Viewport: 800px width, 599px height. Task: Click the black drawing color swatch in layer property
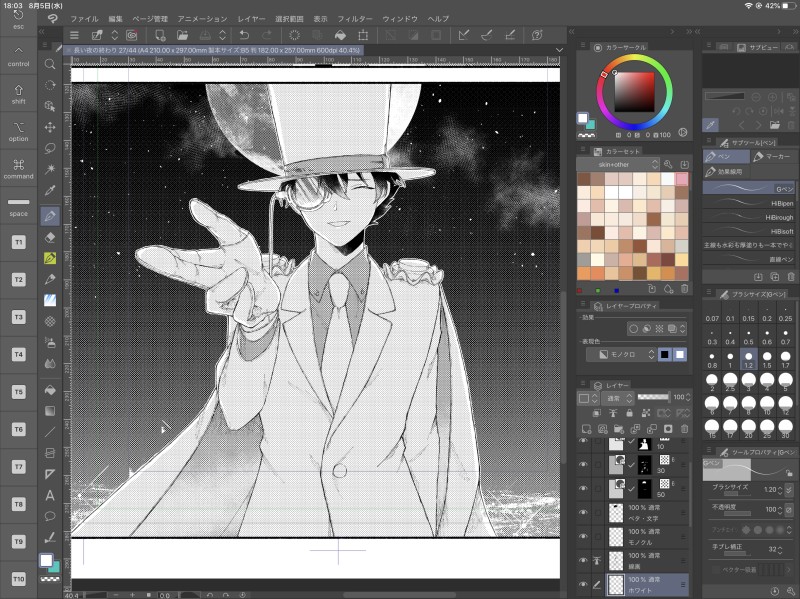coord(664,354)
